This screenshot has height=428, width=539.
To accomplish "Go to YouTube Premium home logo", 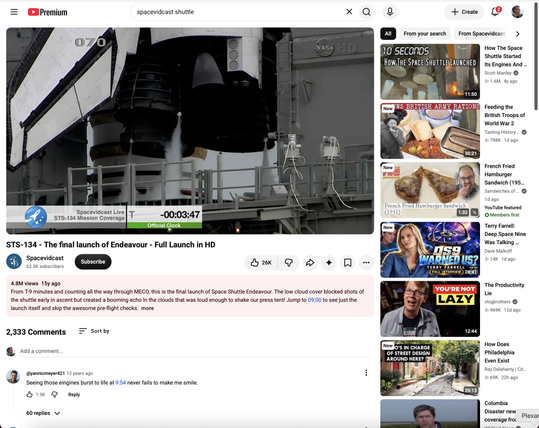I will [47, 12].
